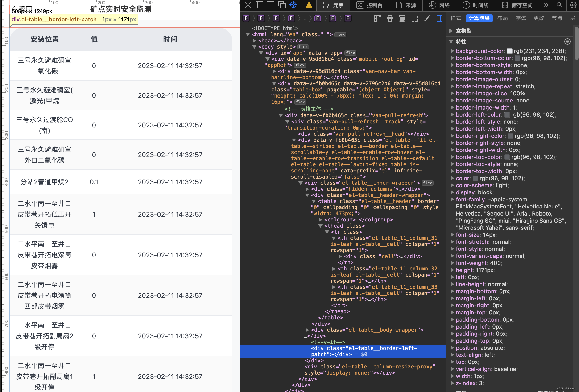The image size is (579, 392).
Task: Click the background-color property swatch
Action: point(510,51)
